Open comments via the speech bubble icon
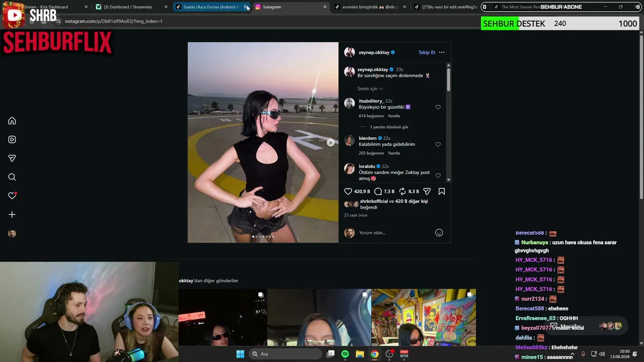 378,192
